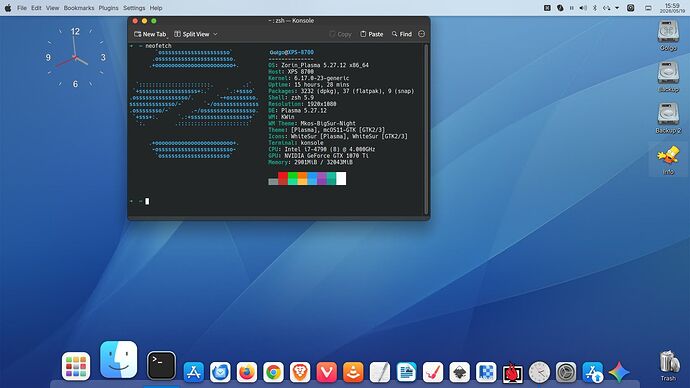Expand the Split View dropdown arrow
Viewport: 690px width, 388px height.
[215, 34]
